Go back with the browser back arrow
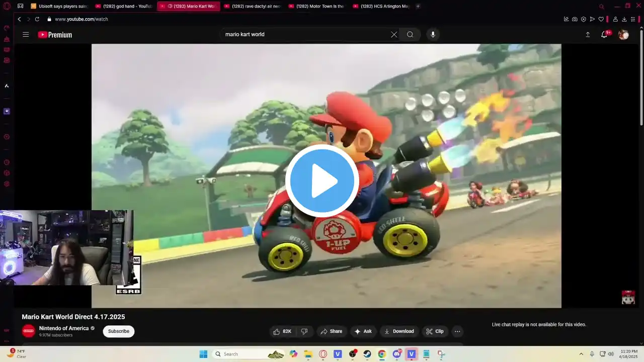The width and height of the screenshot is (644, 362). click(19, 19)
